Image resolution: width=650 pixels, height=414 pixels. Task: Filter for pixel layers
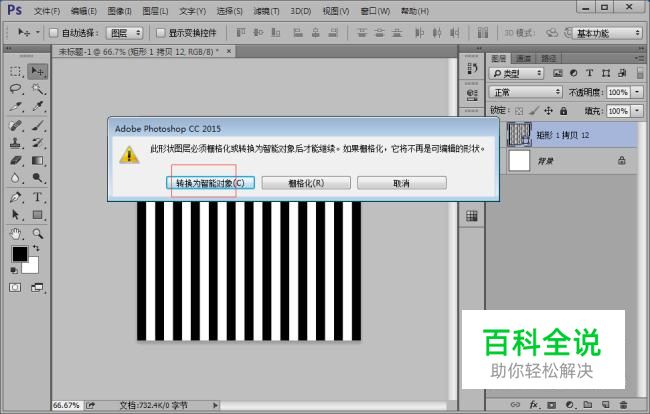558,73
